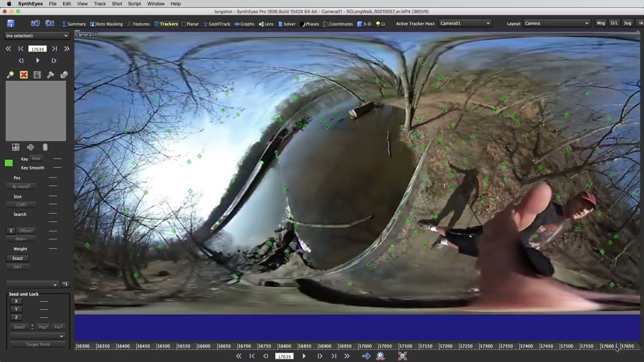Click the four-square grid icon below the preview
Viewport: 644px width, 362px height.
click(x=16, y=147)
